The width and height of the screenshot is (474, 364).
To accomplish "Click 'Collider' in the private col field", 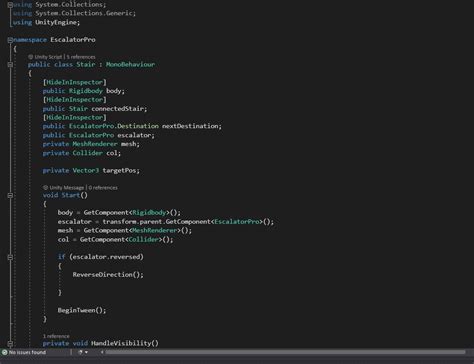I will pyautogui.click(x=88, y=153).
